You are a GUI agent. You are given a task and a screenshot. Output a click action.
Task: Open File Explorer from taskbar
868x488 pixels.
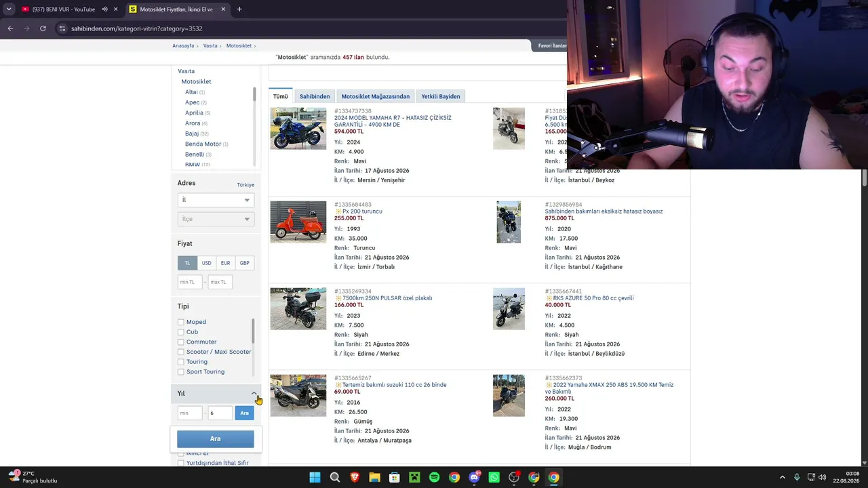point(374,477)
